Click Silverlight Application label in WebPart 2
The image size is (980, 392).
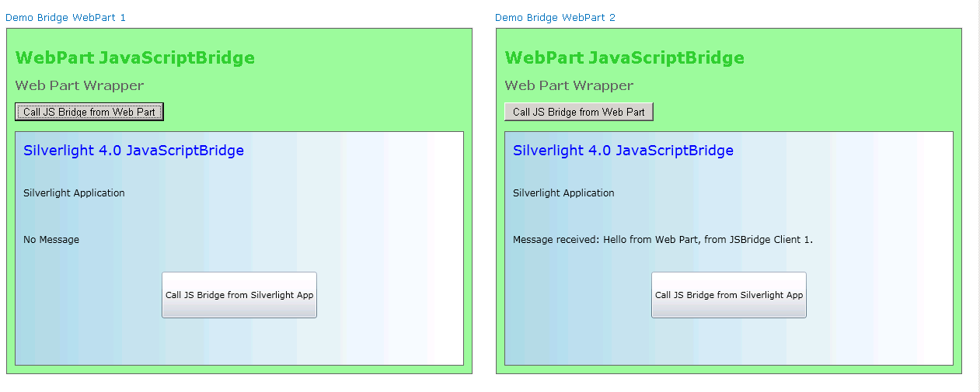tap(563, 193)
